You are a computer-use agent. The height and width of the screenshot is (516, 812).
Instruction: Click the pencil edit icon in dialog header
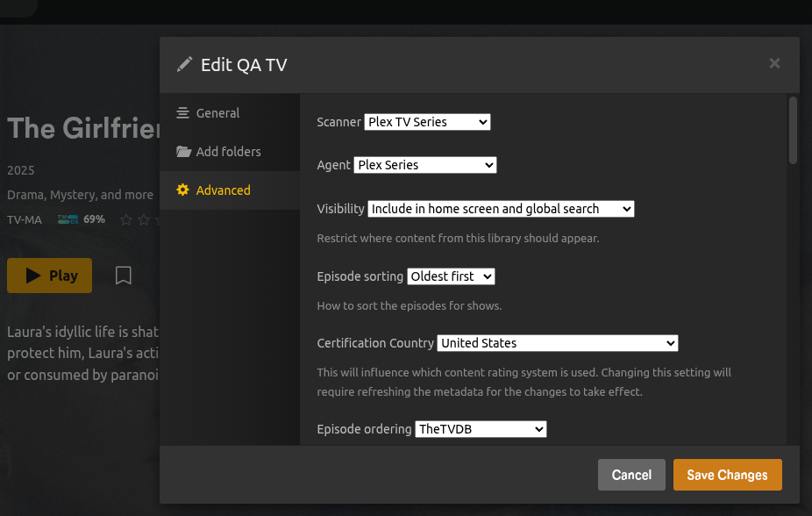[x=184, y=64]
